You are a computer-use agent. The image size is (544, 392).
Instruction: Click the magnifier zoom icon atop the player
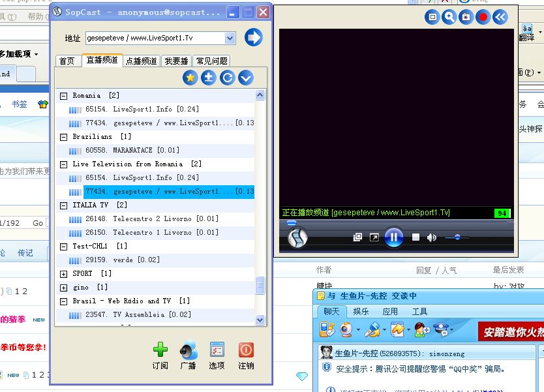[449, 17]
